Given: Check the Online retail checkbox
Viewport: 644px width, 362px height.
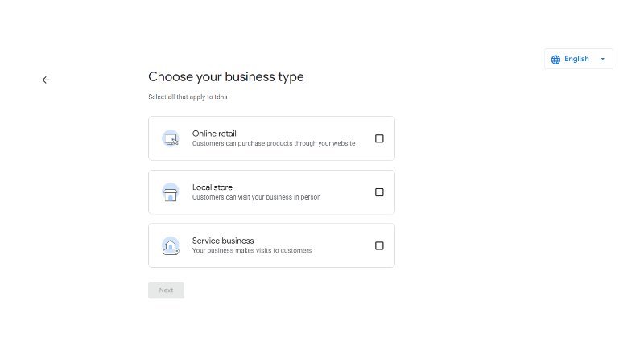Looking at the screenshot, I should [x=379, y=138].
